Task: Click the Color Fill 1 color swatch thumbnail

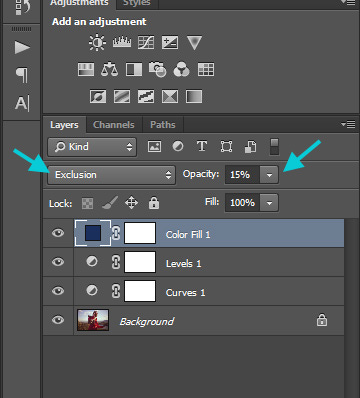Action: coord(93,233)
